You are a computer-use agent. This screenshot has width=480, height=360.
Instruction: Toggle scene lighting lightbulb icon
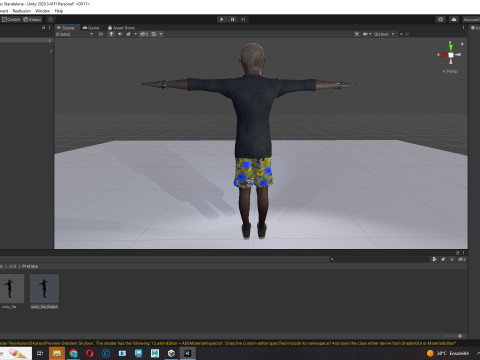point(111,34)
